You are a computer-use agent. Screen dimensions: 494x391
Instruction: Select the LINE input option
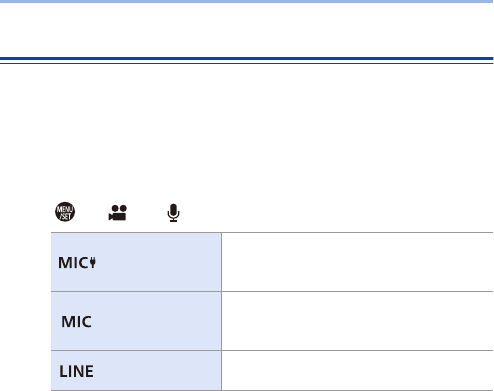[x=76, y=371]
